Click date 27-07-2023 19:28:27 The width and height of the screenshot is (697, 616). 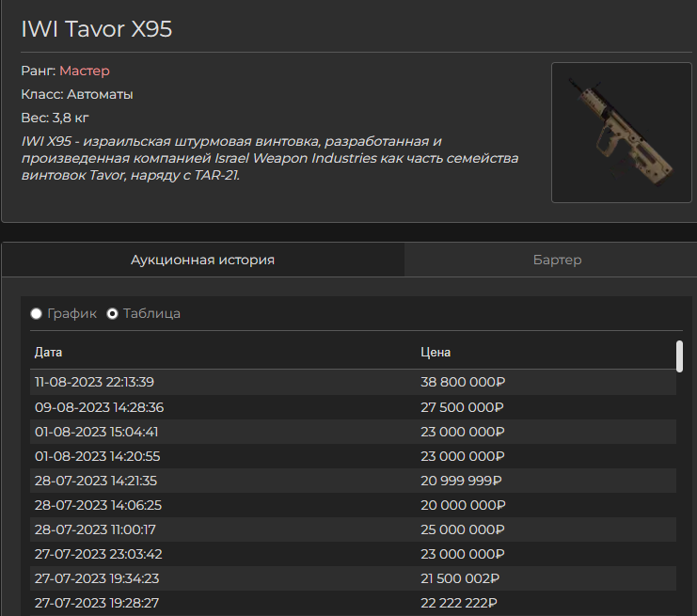click(x=97, y=603)
